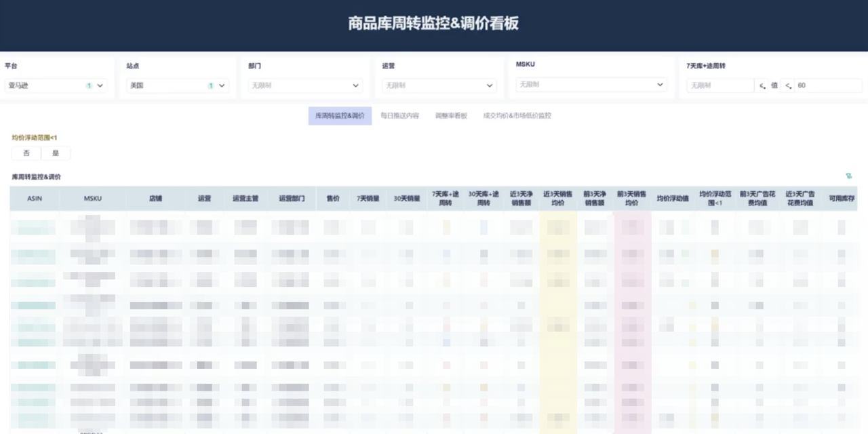Viewport: 868px width, 434px height.
Task: Click the 近3天净销售额 column header
Action: click(x=521, y=199)
